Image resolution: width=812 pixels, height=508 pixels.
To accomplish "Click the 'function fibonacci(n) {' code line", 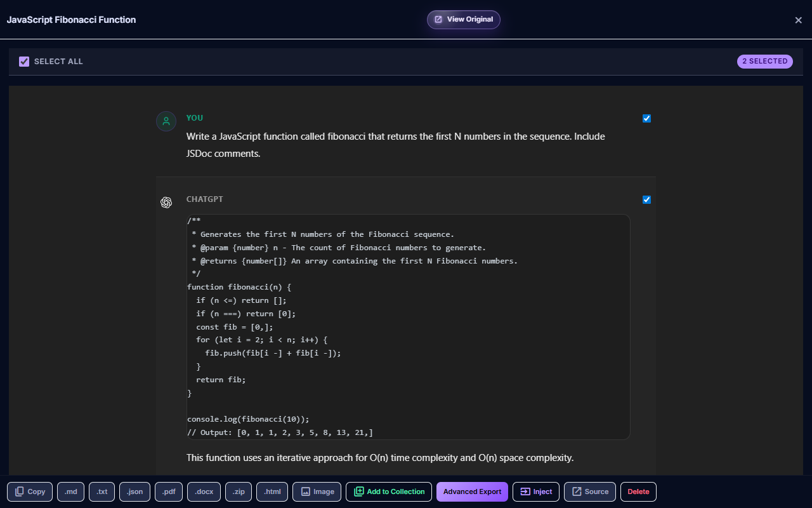I will point(239,287).
